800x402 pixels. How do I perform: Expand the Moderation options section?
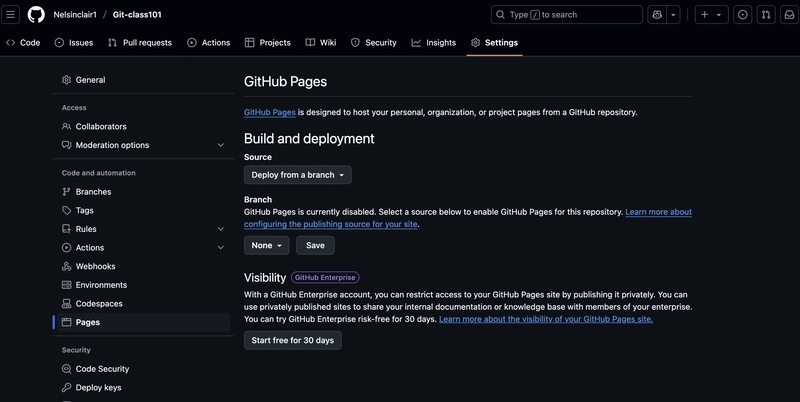[220, 145]
